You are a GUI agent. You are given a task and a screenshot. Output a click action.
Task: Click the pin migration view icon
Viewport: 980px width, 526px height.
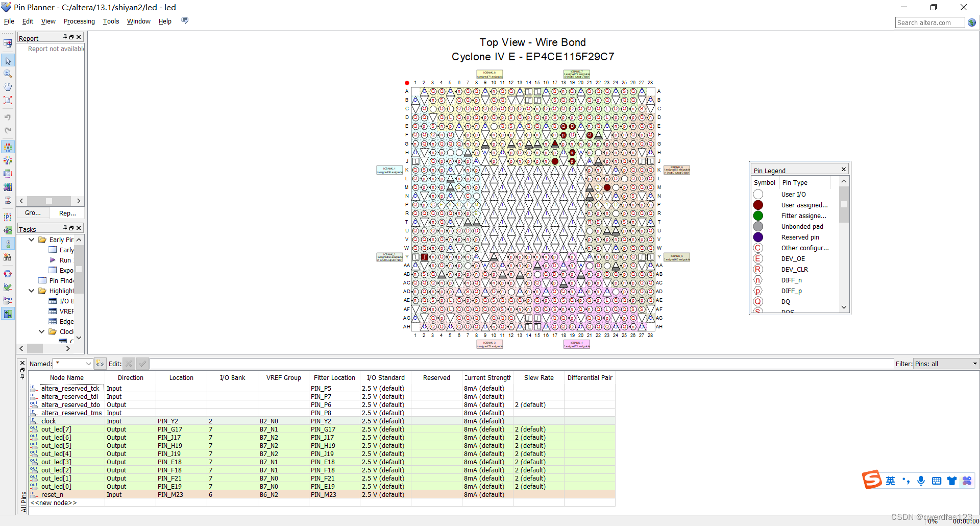8,231
